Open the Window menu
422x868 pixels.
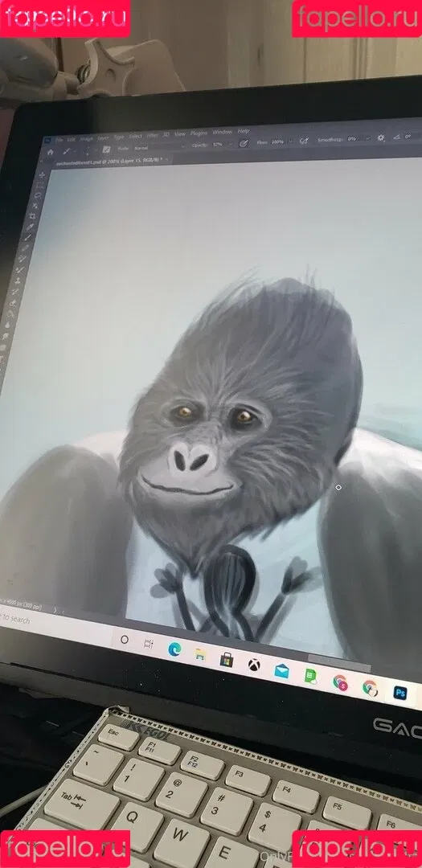pos(222,132)
